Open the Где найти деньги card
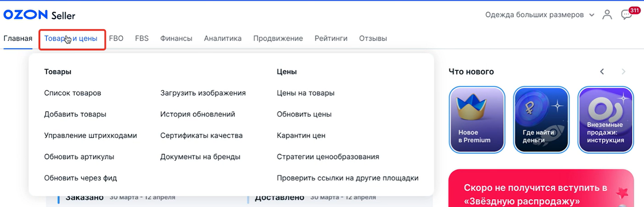The image size is (644, 207). [541, 120]
